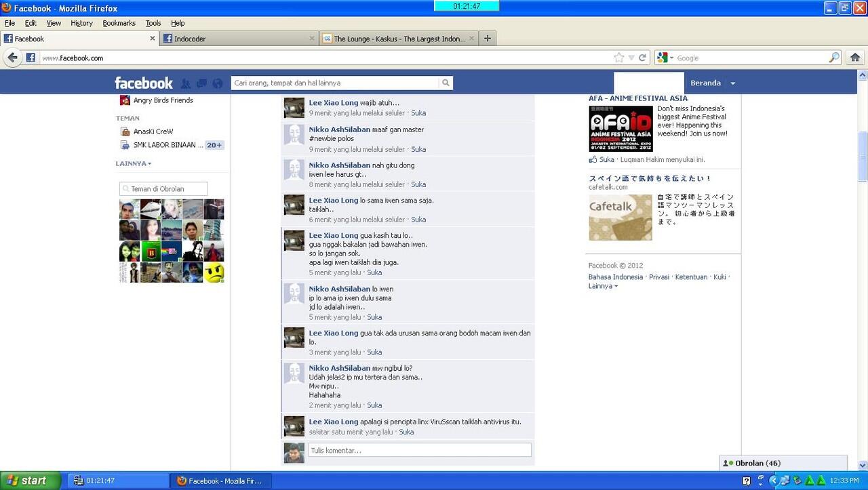Viewport: 868px width, 490px height.
Task: Open a new tab with the plus button
Action: pos(487,39)
